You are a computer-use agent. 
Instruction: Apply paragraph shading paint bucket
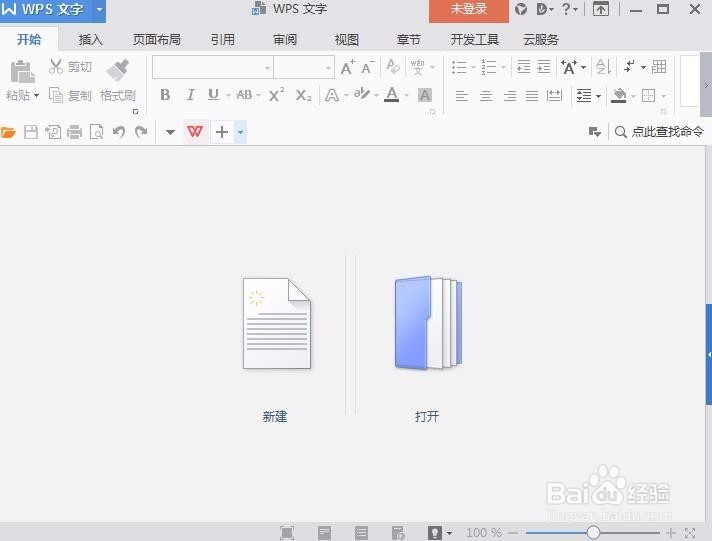618,95
